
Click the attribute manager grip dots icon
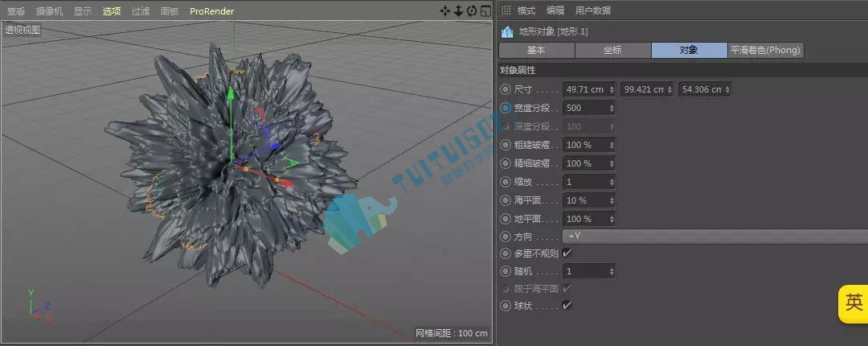(x=506, y=10)
